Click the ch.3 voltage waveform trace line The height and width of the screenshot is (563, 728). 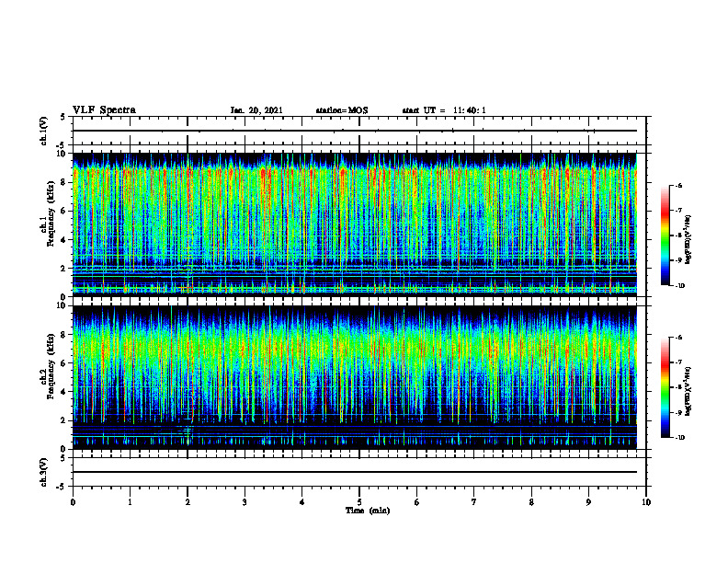(355, 472)
